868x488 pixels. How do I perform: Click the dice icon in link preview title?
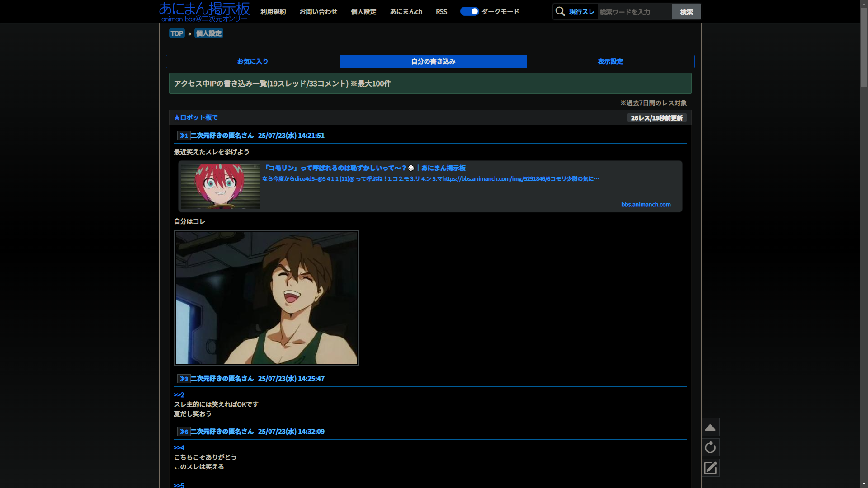tap(411, 168)
